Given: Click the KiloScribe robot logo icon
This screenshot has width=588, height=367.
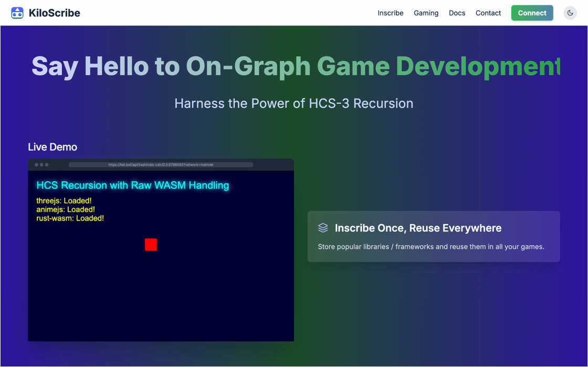Looking at the screenshot, I should pos(17,13).
